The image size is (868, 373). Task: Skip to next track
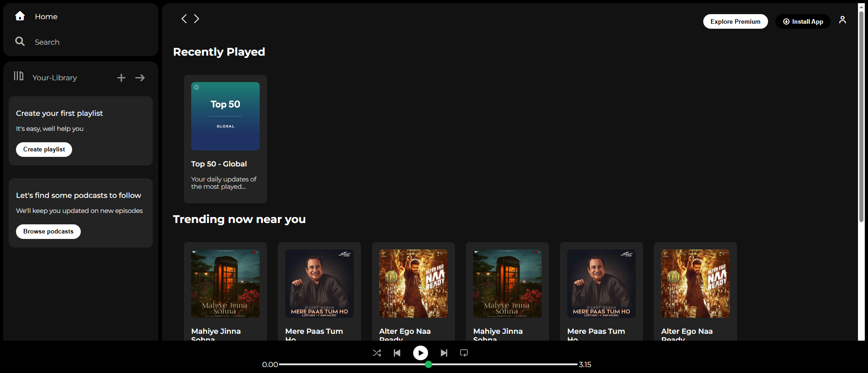click(444, 353)
